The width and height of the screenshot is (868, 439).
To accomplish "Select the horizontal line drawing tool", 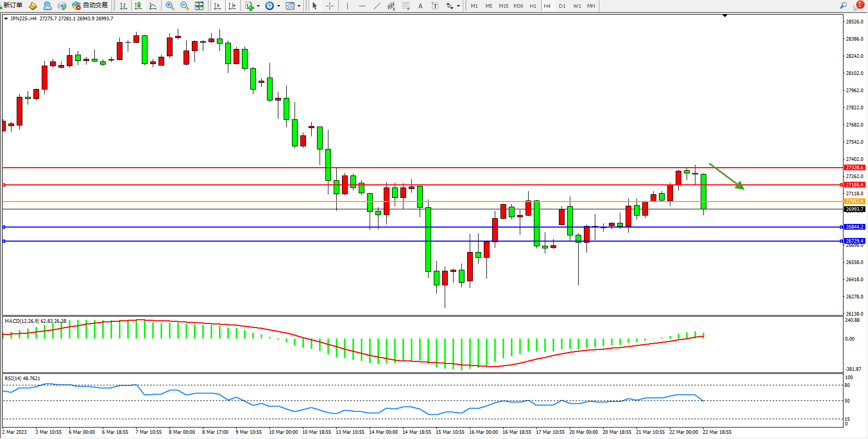I will point(362,6).
